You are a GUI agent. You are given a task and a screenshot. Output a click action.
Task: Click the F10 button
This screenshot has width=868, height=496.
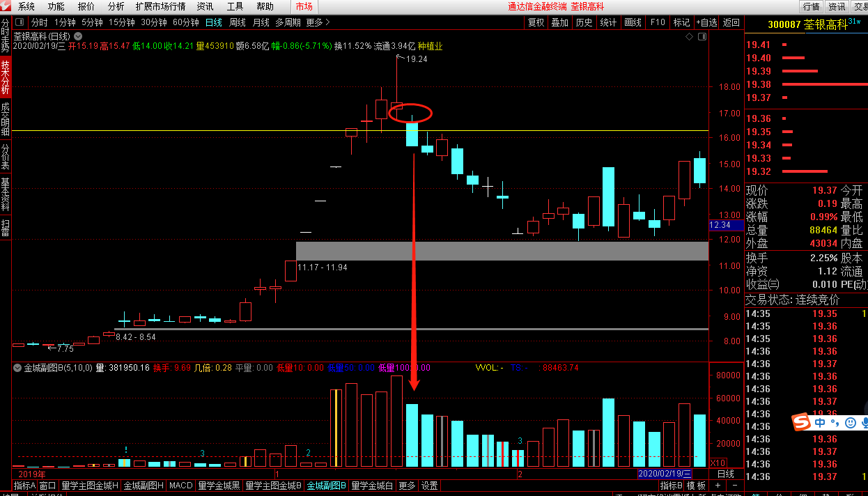(x=658, y=22)
